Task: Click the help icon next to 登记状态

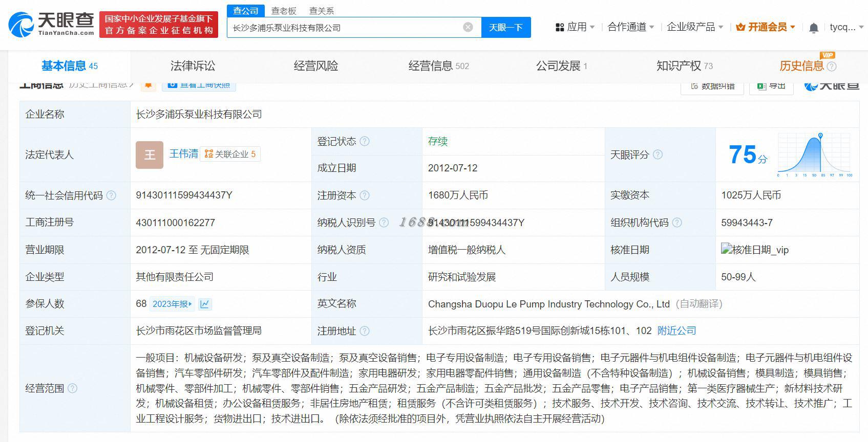Action: click(x=365, y=141)
